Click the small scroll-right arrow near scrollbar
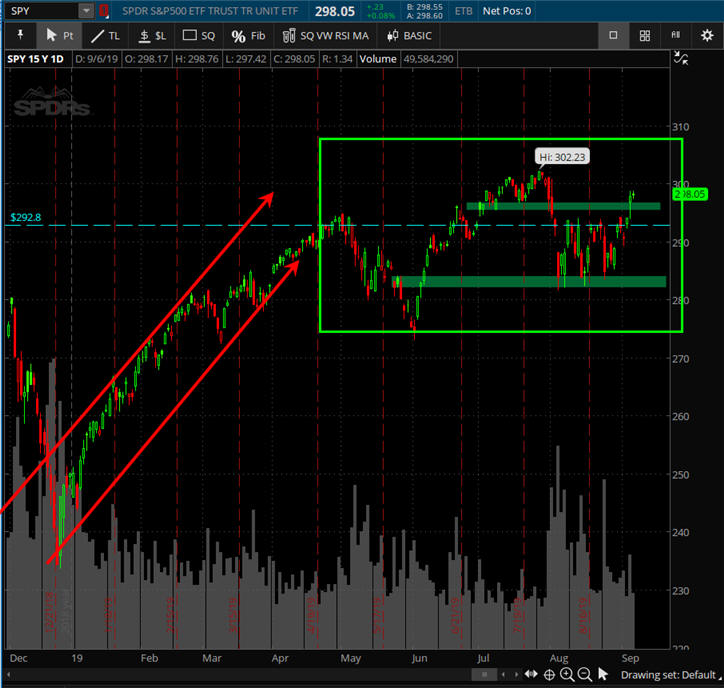This screenshot has width=724, height=688. [x=516, y=675]
